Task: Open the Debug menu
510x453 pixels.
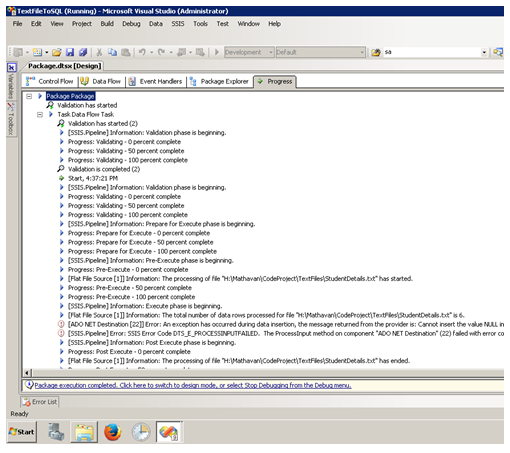Action: [131, 24]
